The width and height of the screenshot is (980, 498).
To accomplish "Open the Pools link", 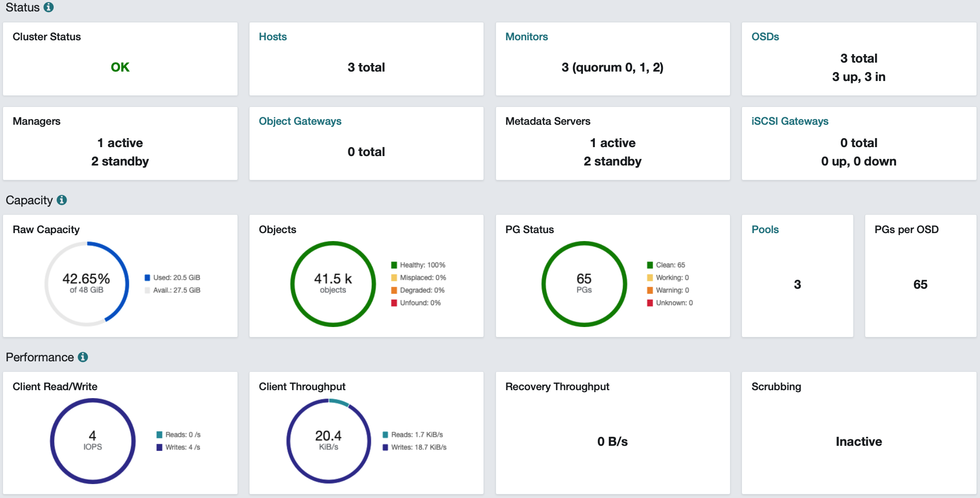I will pyautogui.click(x=765, y=230).
